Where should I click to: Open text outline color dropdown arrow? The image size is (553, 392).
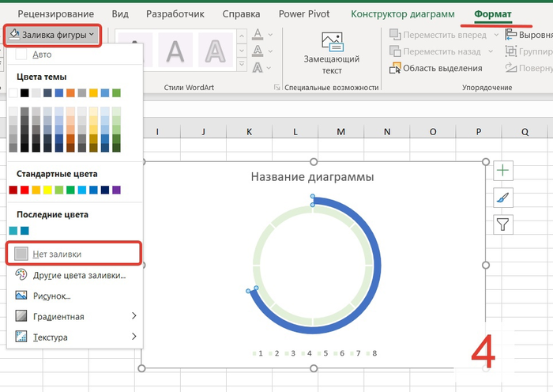tap(270, 51)
